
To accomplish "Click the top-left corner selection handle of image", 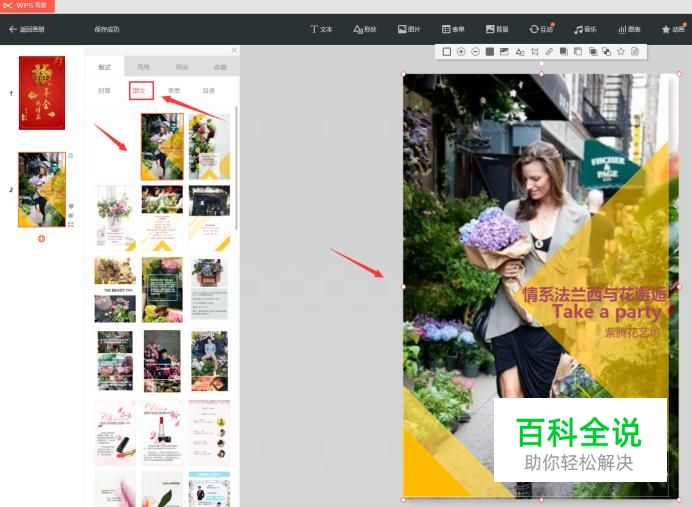I will [403, 74].
